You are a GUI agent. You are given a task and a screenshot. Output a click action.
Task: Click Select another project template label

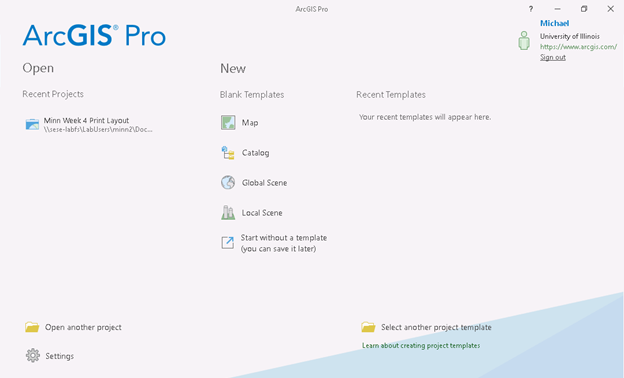click(436, 327)
